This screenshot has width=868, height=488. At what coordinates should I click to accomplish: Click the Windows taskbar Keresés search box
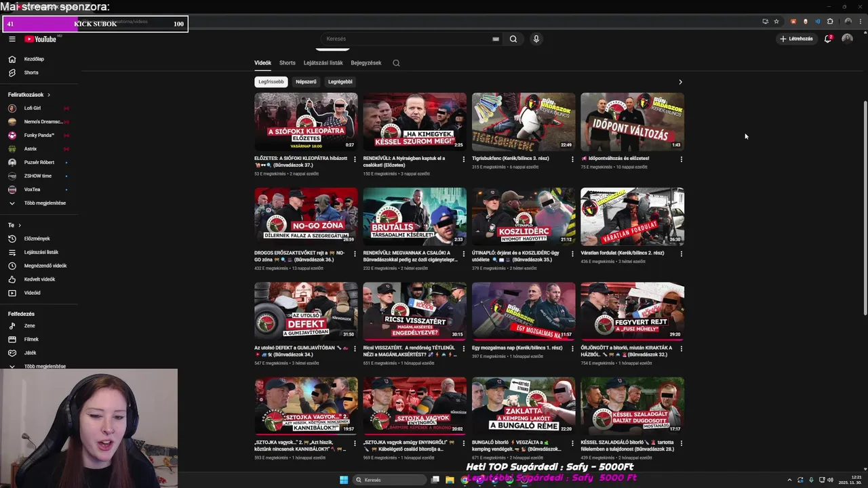coord(389,480)
